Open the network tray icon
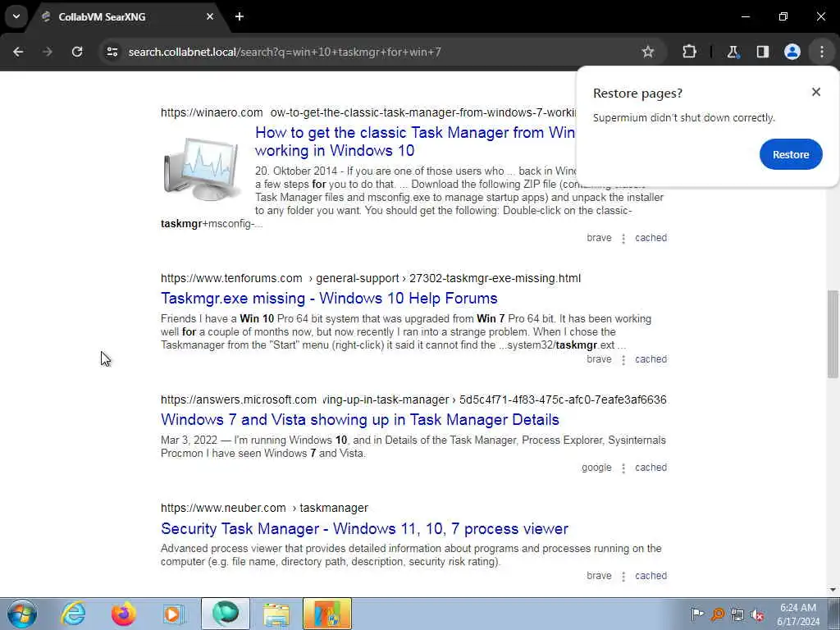Screen dimensions: 840x630 click(737, 614)
